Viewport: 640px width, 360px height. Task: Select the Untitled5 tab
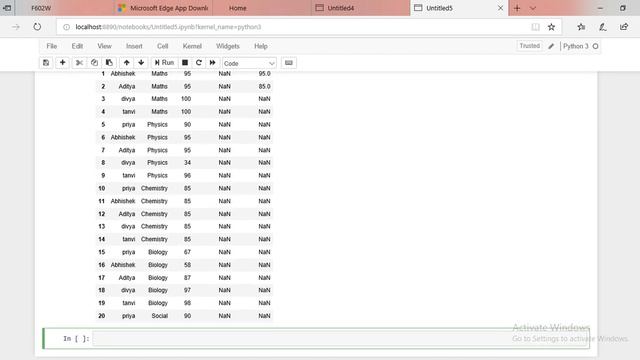453,8
